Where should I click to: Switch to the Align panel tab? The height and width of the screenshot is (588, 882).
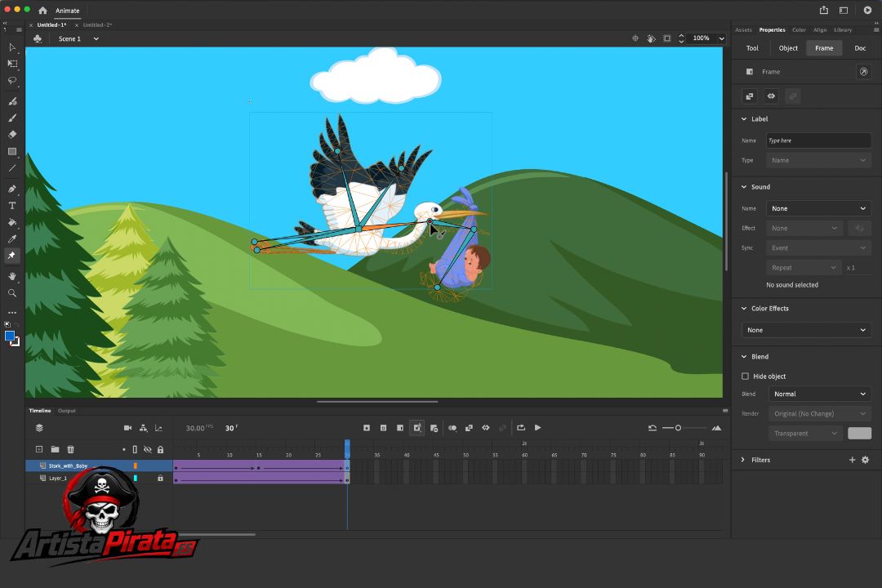[x=820, y=30]
